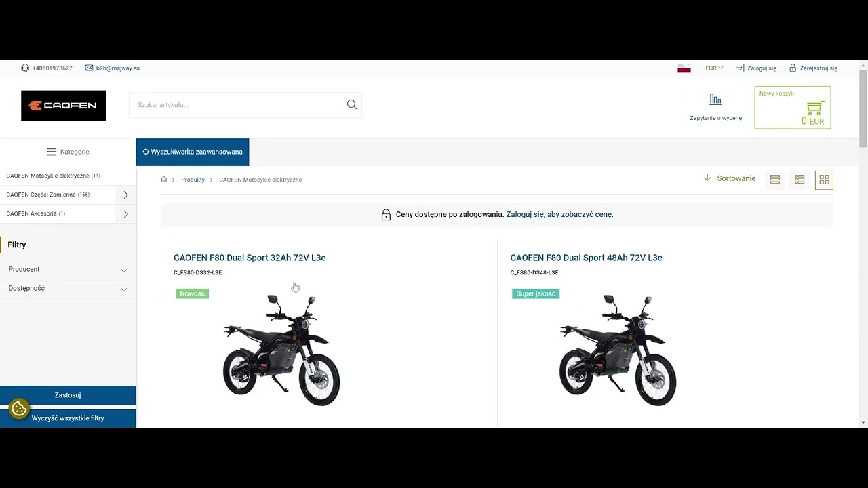The image size is (868, 488).
Task: Click the padlock prices icon
Action: pos(386,214)
